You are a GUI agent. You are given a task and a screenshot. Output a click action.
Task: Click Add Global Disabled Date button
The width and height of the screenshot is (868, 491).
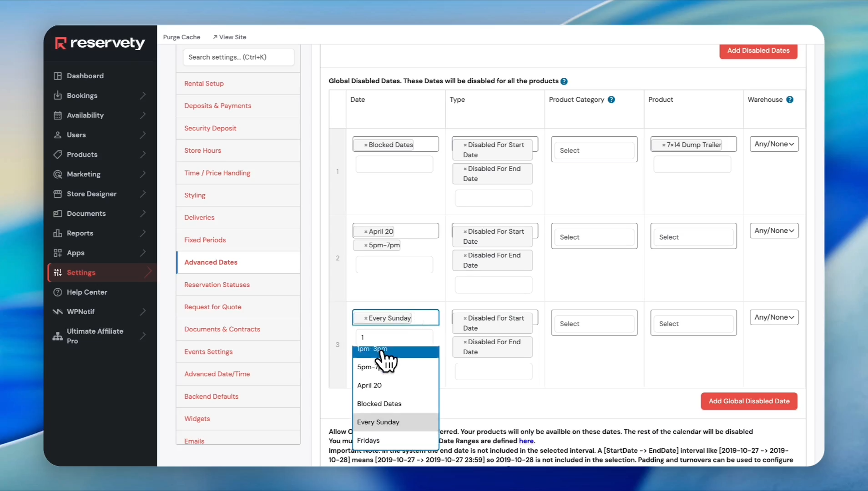[x=749, y=401]
